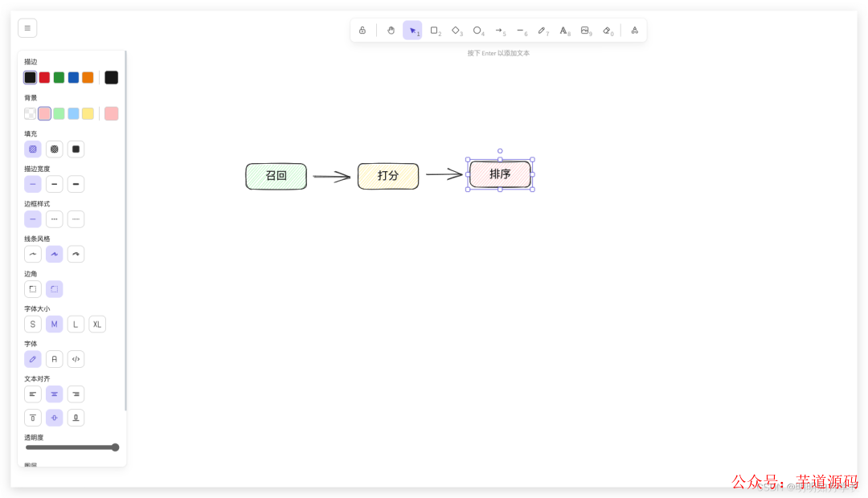Select the green 召回 box
Viewport: 868px width, 498px height.
[x=276, y=176]
